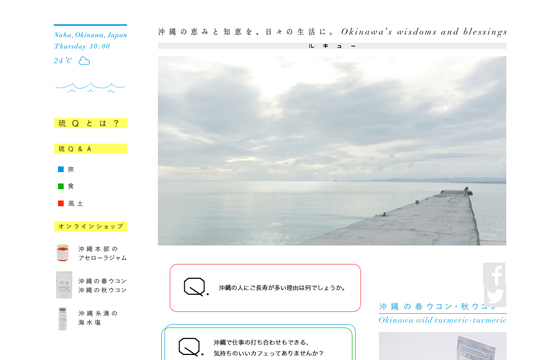Click the wave logo illustration

click(x=90, y=88)
